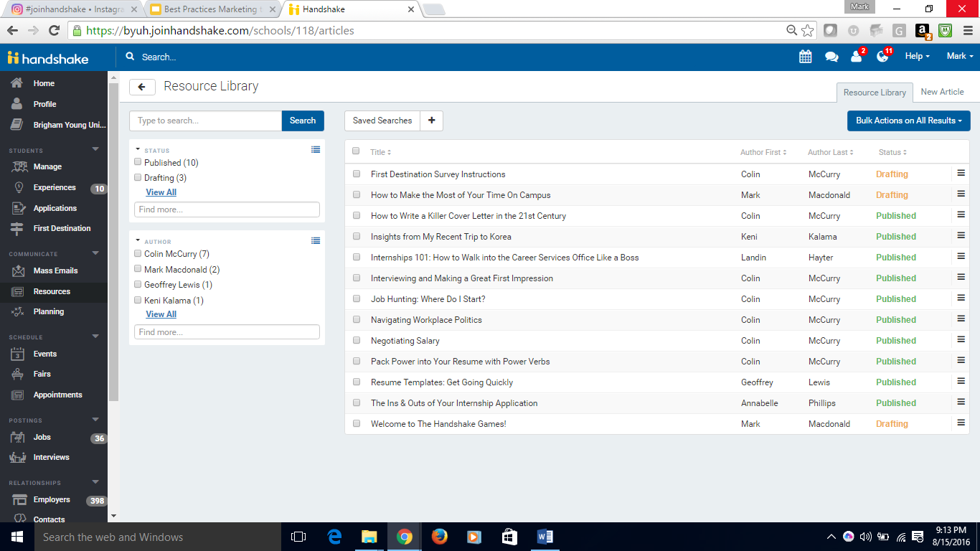Viewport: 980px width, 551px height.
Task: Tick checkbox for Negotiating Salary row
Action: click(357, 340)
